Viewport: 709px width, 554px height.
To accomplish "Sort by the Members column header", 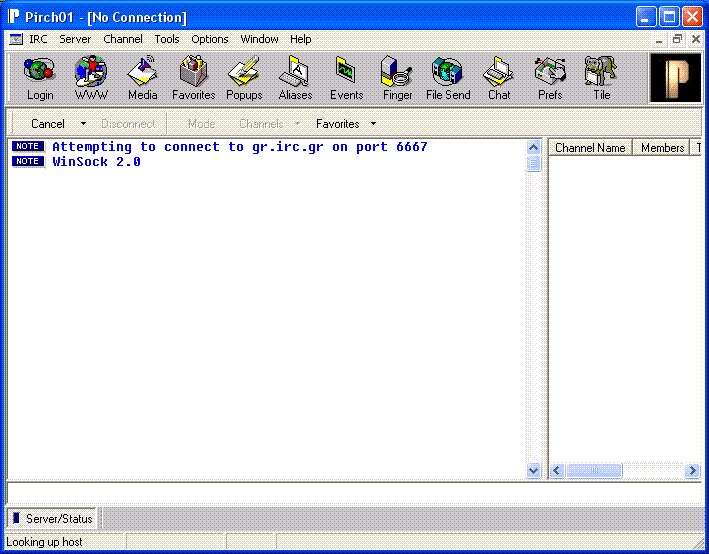I will pyautogui.click(x=662, y=148).
